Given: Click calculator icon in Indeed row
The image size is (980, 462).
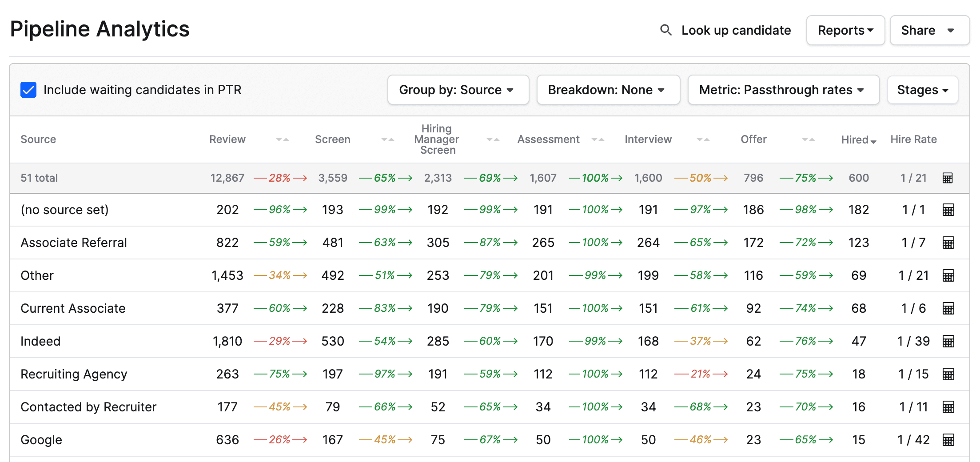Looking at the screenshot, I should click(948, 342).
